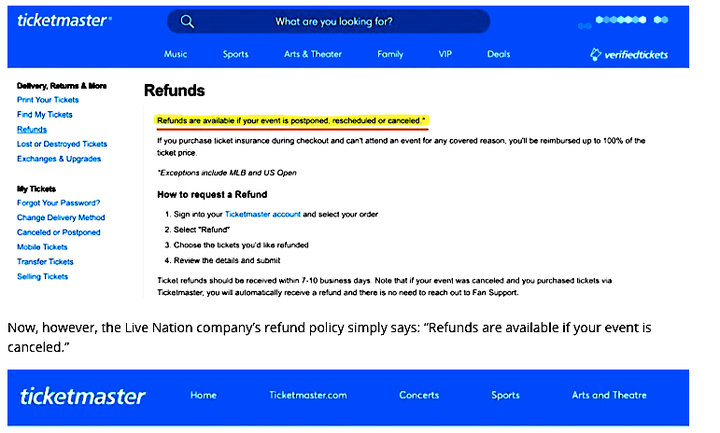The image size is (720, 433).
Task: Click Sports in bottom banner
Action: [x=505, y=395]
